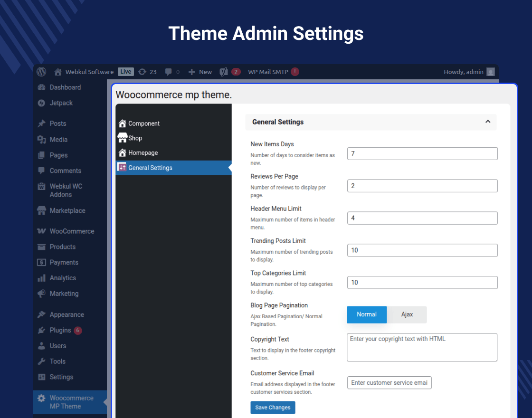Click the Posts pushpin icon
The height and width of the screenshot is (418, 532).
tap(41, 123)
